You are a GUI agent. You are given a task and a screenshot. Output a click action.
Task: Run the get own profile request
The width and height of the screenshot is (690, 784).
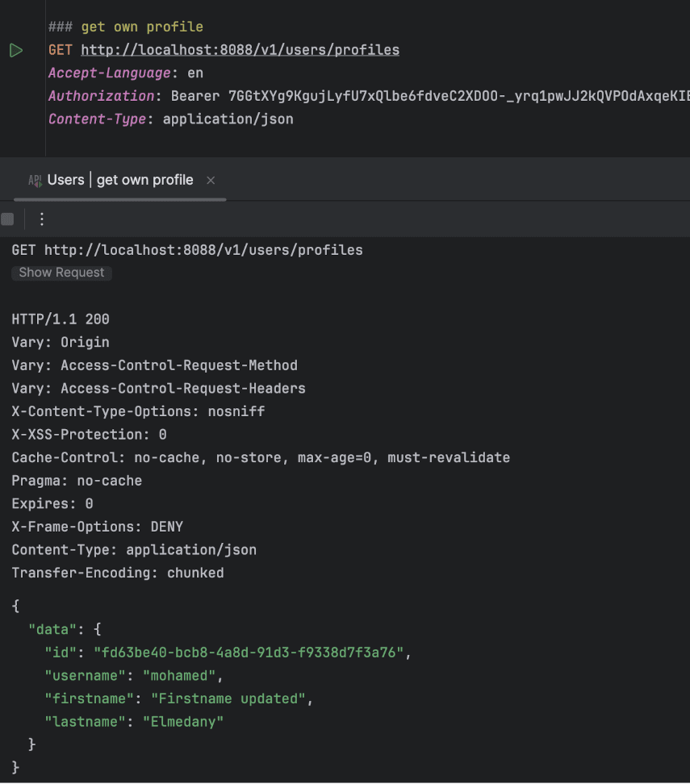coord(16,51)
